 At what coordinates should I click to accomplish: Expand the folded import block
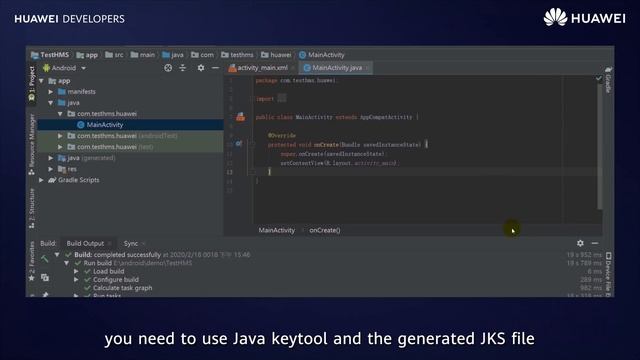tap(282, 98)
